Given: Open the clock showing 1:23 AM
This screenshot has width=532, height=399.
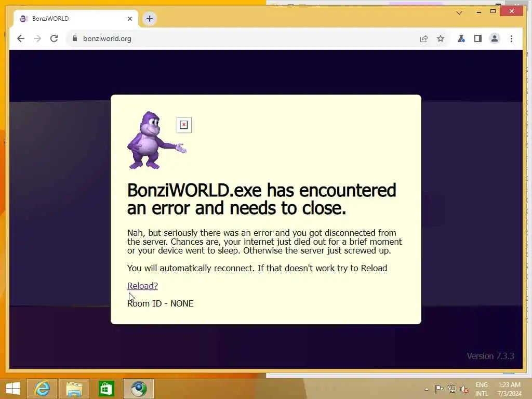Looking at the screenshot, I should click(x=509, y=389).
